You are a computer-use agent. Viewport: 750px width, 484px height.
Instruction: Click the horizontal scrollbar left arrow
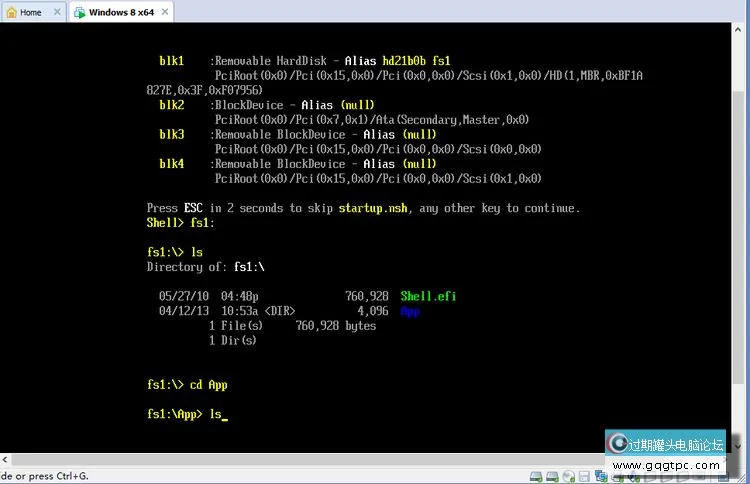pyautogui.click(x=4, y=460)
